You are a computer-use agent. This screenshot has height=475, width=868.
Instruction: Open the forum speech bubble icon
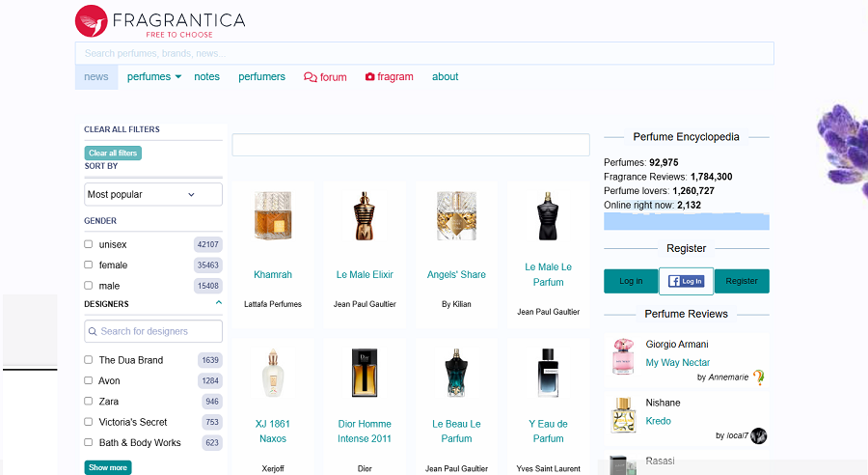click(x=310, y=77)
